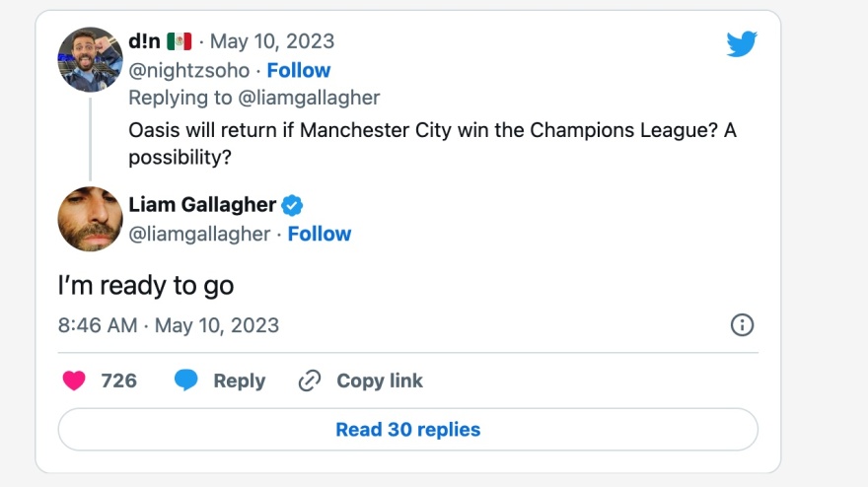Click the Liam Gallagher display name
The image size is (868, 487).
(202, 205)
